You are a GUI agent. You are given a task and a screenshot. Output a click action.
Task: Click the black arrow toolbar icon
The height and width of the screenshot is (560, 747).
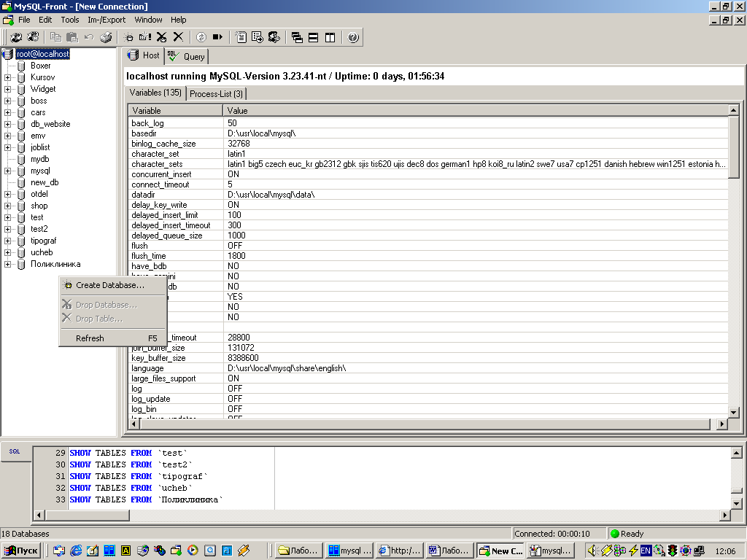click(217, 37)
